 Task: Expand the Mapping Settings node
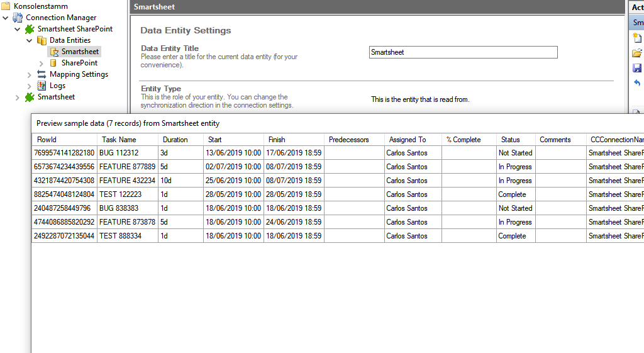[29, 74]
